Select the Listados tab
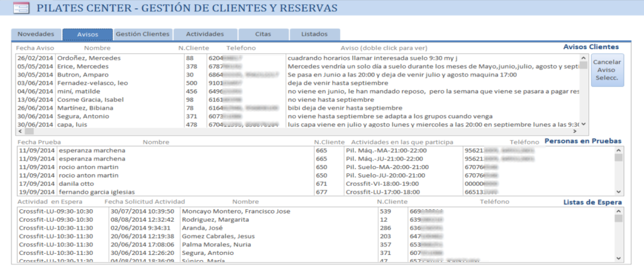Image resolution: width=644 pixels, height=277 pixels. 314,34
